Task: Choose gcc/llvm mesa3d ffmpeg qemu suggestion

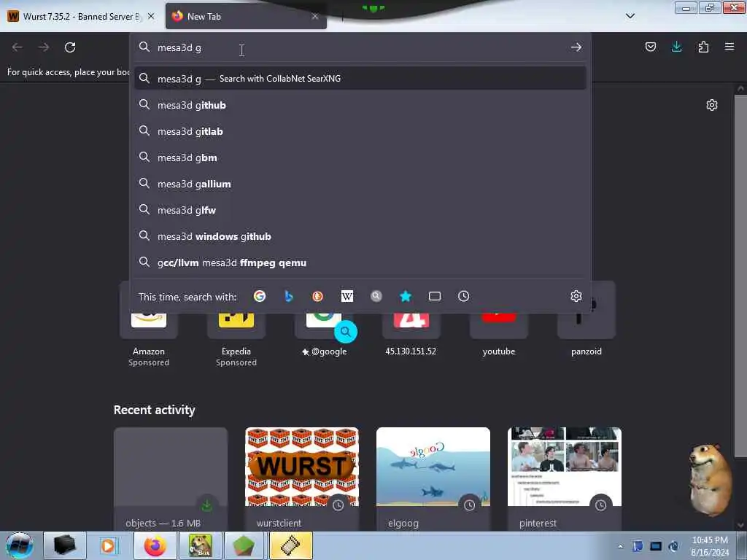Action: click(360, 262)
